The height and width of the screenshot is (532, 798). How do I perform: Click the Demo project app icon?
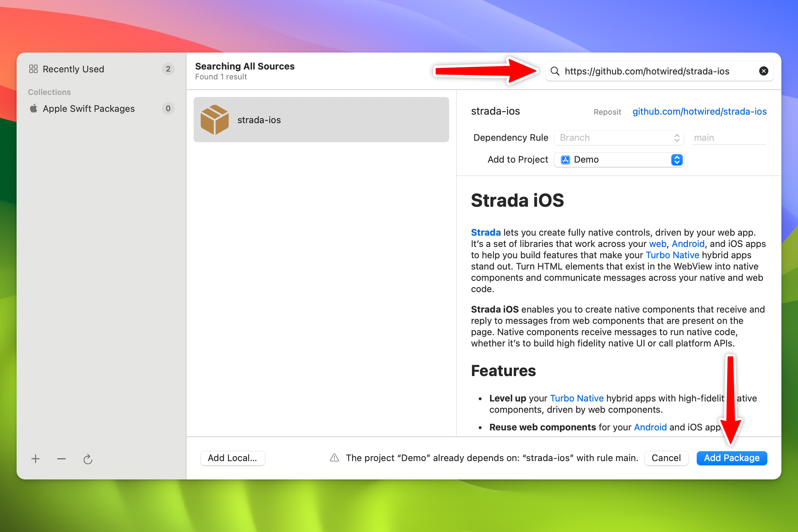point(566,160)
